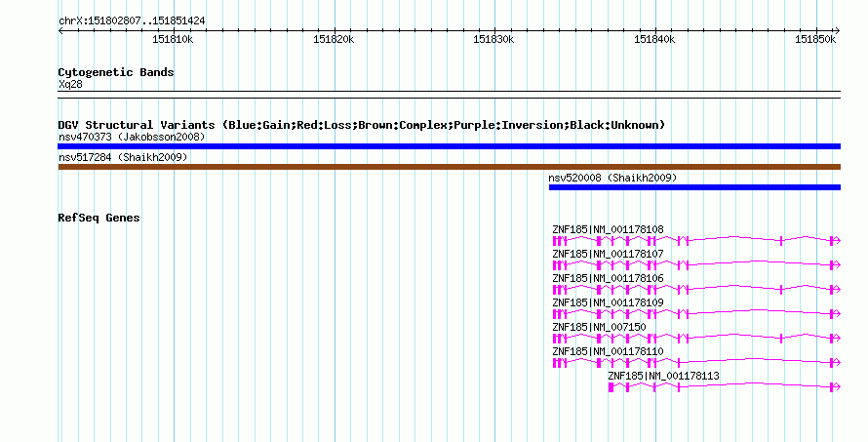Click the blue nsv520008 gain bar
868x442 pixels.
[x=694, y=187]
